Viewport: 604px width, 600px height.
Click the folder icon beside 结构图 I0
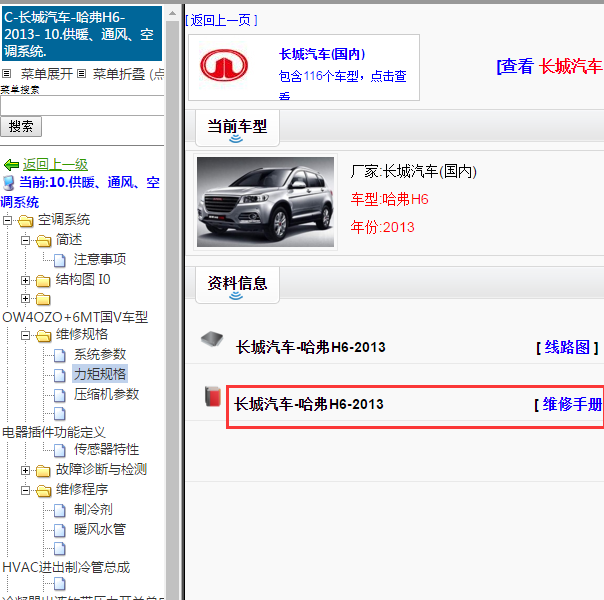pos(43,281)
